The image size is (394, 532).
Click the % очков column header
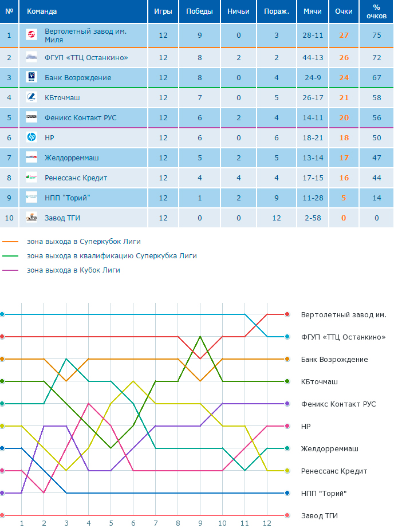point(376,11)
